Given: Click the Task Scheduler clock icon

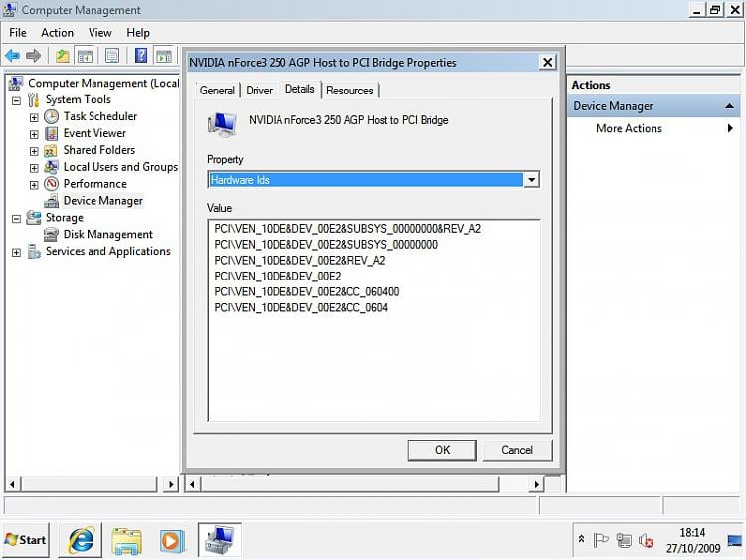Looking at the screenshot, I should point(51,116).
